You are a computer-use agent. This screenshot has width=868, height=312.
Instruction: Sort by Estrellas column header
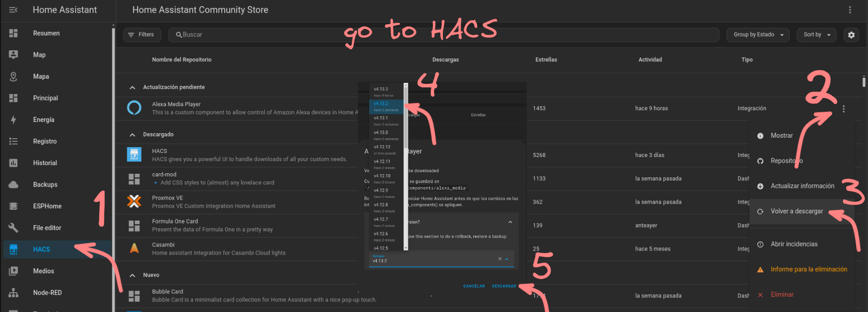(x=546, y=59)
